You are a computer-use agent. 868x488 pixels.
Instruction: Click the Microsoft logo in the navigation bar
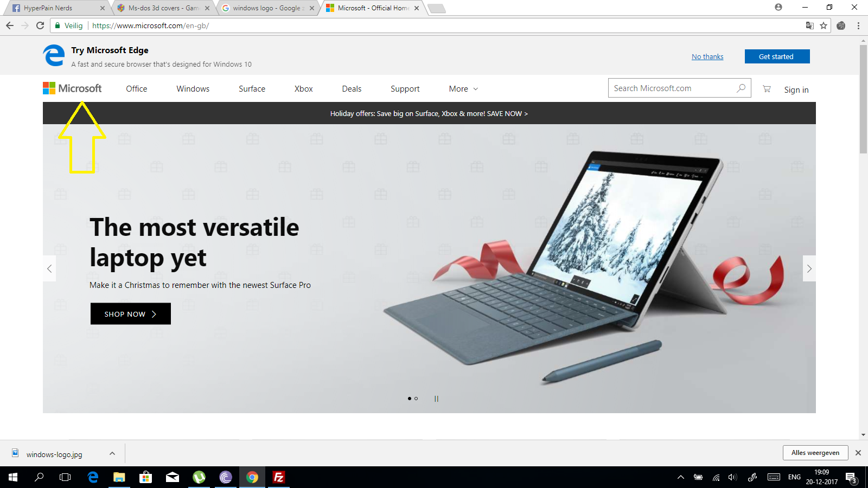pyautogui.click(x=72, y=88)
